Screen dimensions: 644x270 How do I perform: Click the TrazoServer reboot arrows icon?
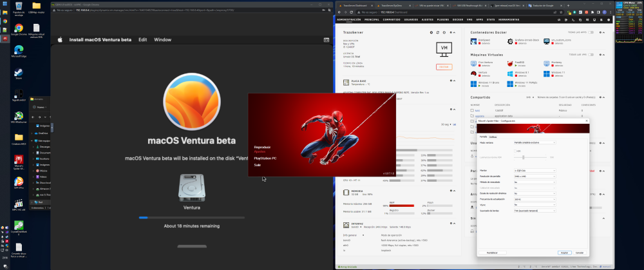pyautogui.click(x=438, y=32)
